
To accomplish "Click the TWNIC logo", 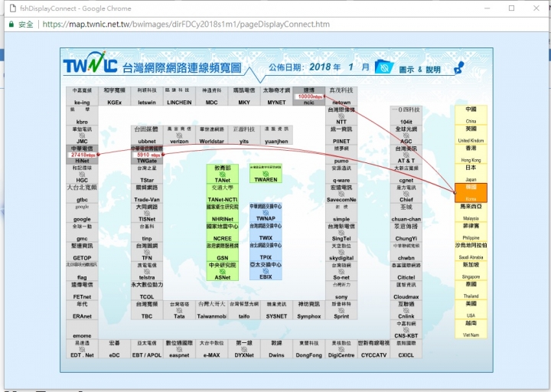I will tap(90, 63).
